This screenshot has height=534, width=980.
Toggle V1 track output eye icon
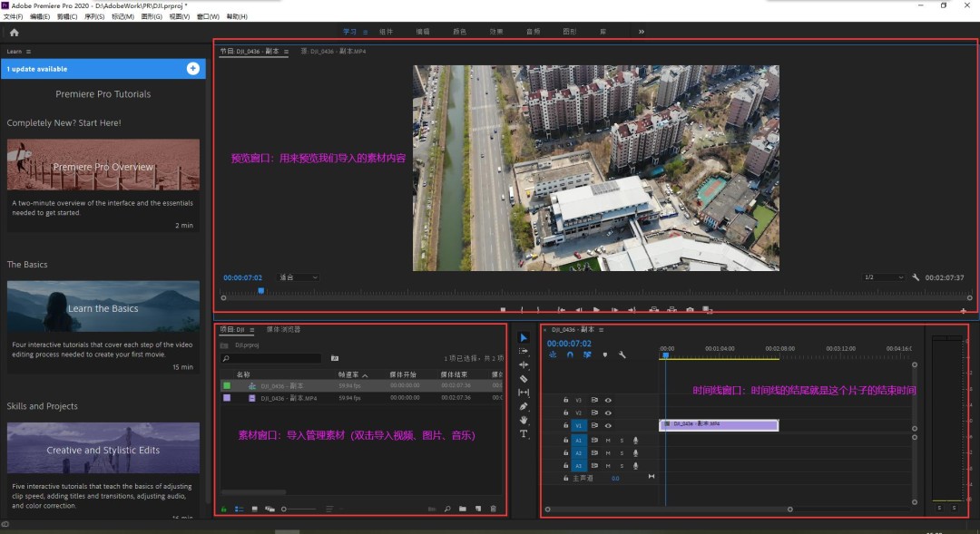click(608, 425)
